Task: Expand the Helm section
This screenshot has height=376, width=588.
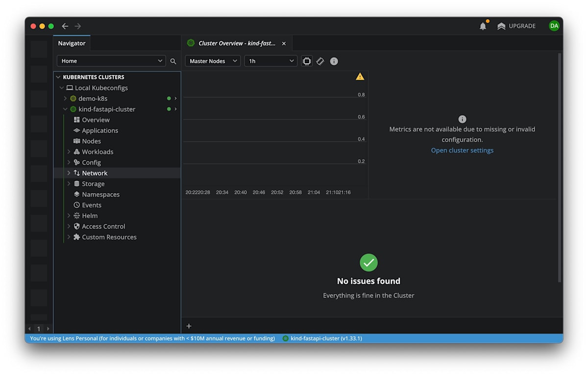Action: click(x=69, y=216)
